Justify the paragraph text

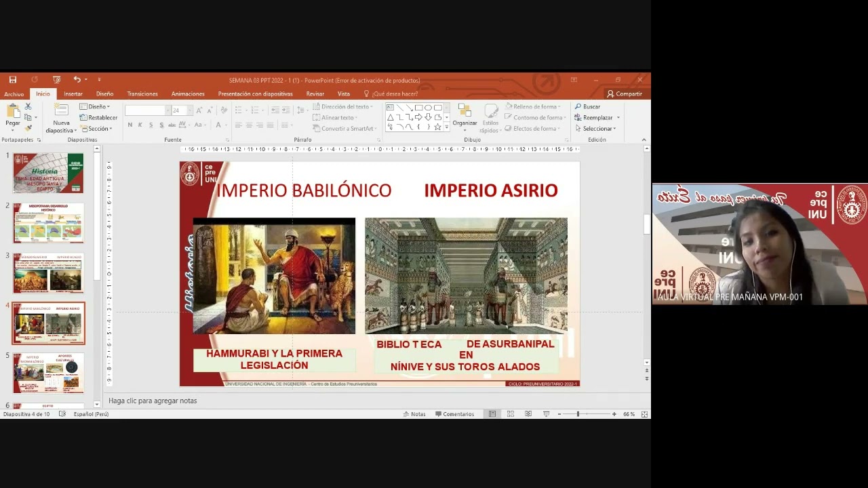tap(270, 125)
